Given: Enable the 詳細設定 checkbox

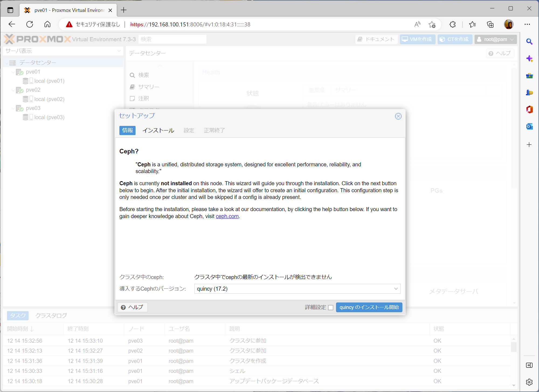Looking at the screenshot, I should pyautogui.click(x=331, y=308).
